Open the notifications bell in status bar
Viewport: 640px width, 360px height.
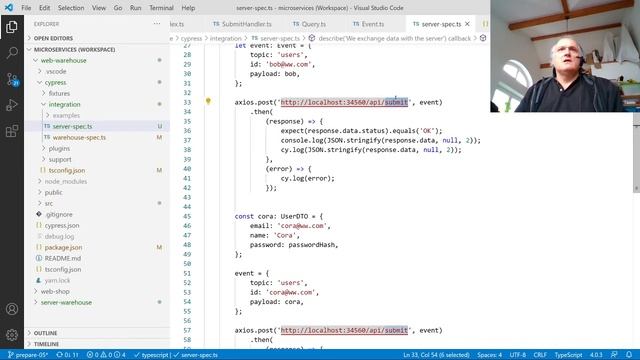(x=629, y=355)
